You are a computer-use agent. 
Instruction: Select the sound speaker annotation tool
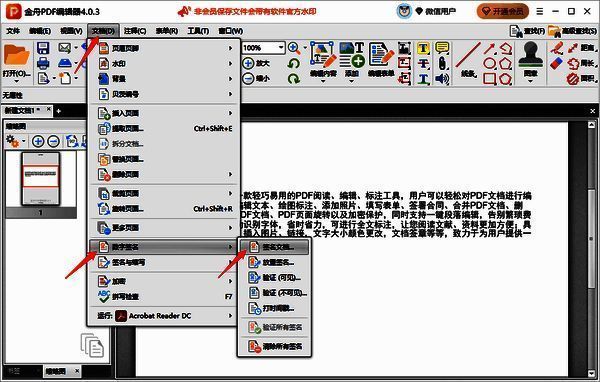(x=442, y=79)
